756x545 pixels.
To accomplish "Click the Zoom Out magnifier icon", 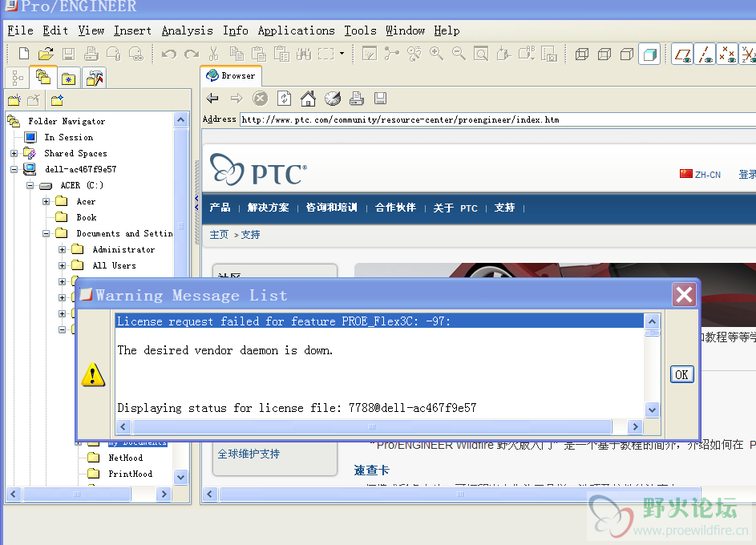I will pyautogui.click(x=459, y=54).
